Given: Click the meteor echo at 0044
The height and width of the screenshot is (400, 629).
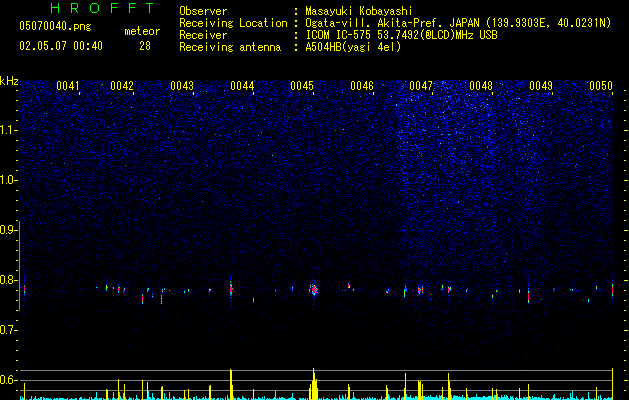Looking at the screenshot, I should pos(231,290).
